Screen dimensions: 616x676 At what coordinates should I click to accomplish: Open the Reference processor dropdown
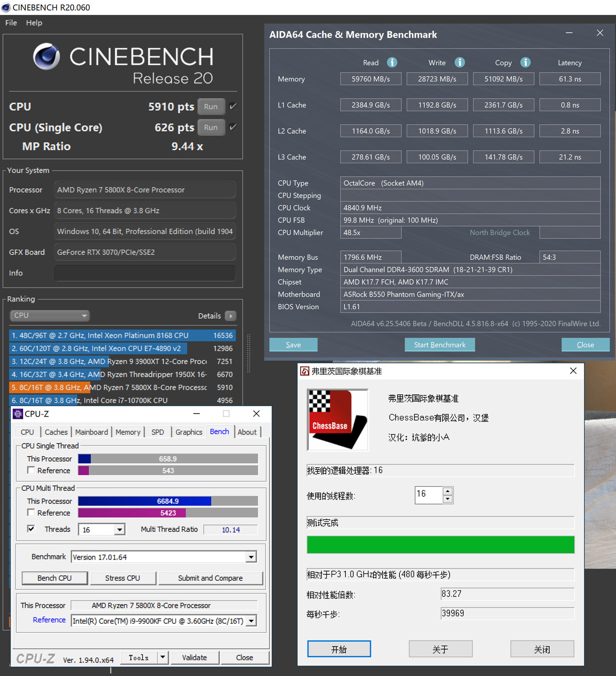[251, 621]
